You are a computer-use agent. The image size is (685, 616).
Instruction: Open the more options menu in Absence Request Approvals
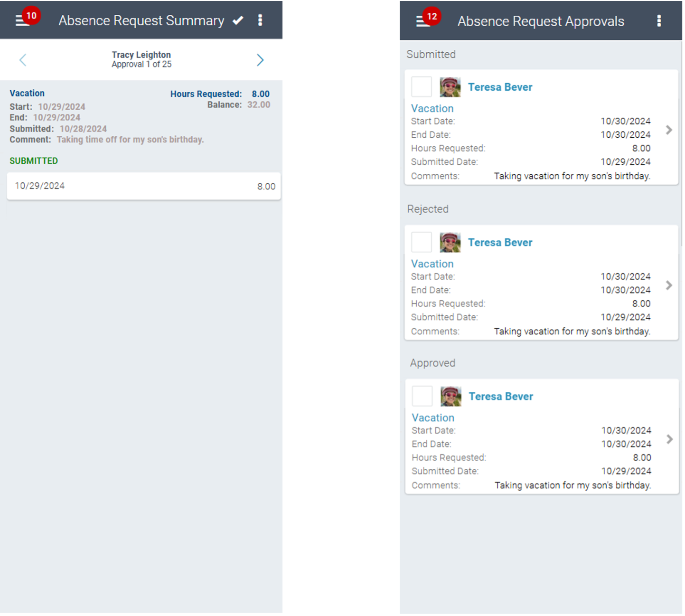pyautogui.click(x=659, y=21)
